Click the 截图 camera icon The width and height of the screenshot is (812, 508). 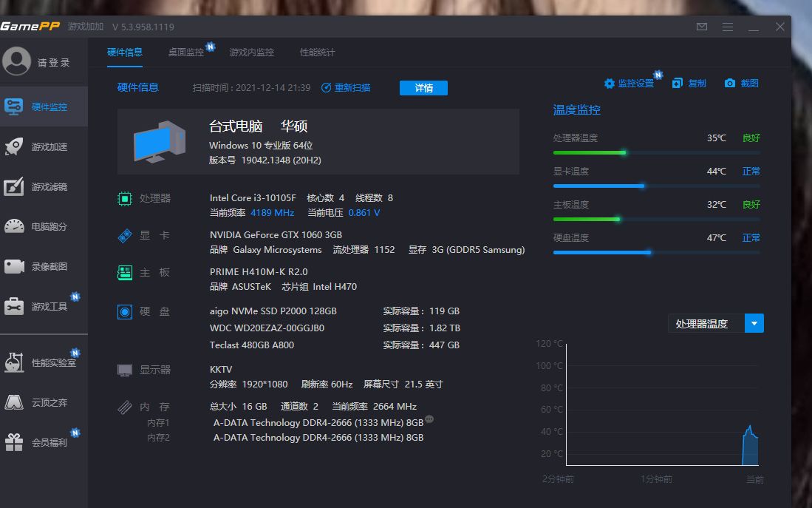(730, 83)
